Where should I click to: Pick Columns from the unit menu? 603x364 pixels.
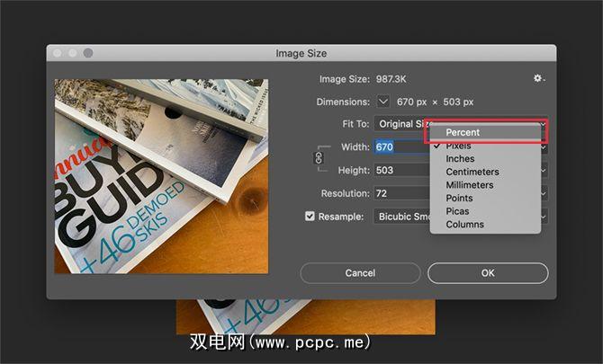pos(486,224)
